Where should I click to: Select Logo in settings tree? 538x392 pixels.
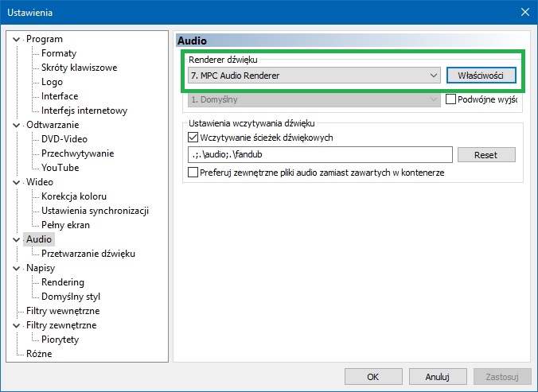coord(52,82)
